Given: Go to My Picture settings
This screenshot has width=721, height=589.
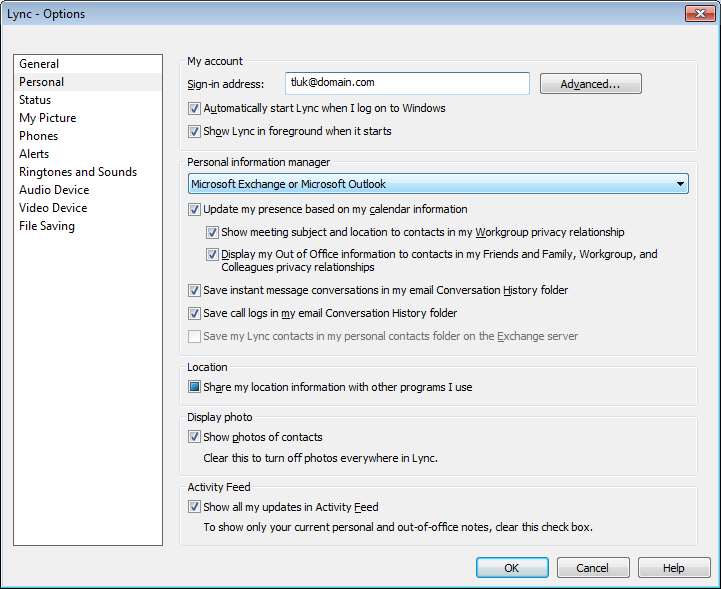Looking at the screenshot, I should click(x=47, y=118).
